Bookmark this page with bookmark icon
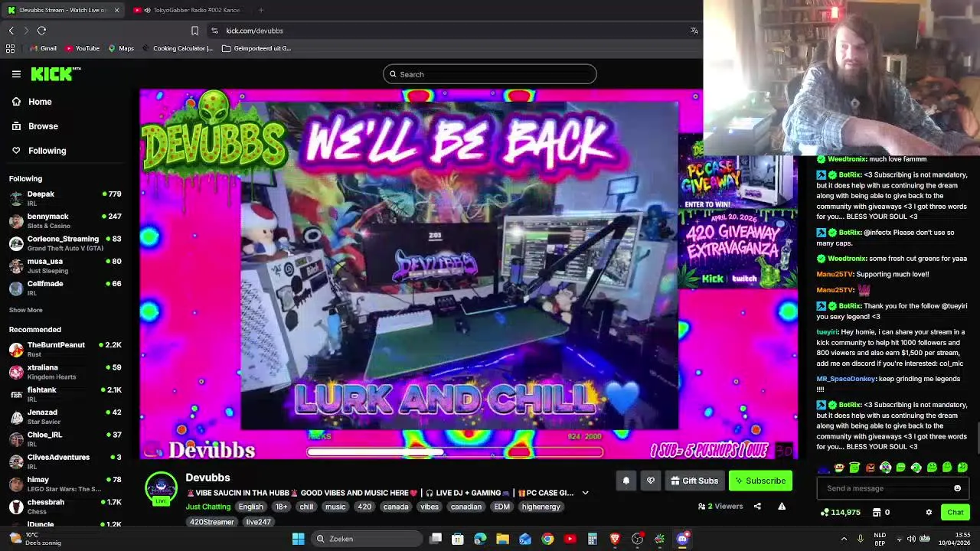 point(194,31)
